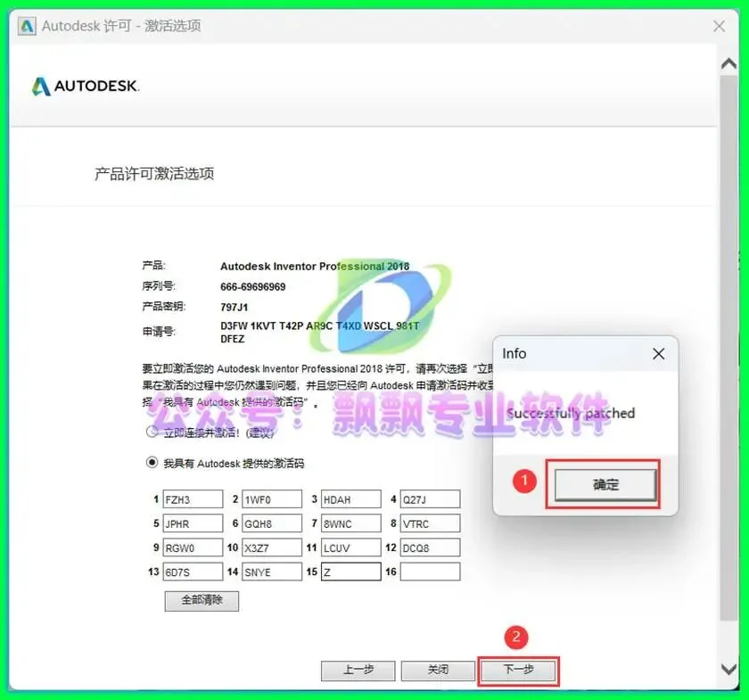Click the 产品许可激活选项 heading

(154, 174)
